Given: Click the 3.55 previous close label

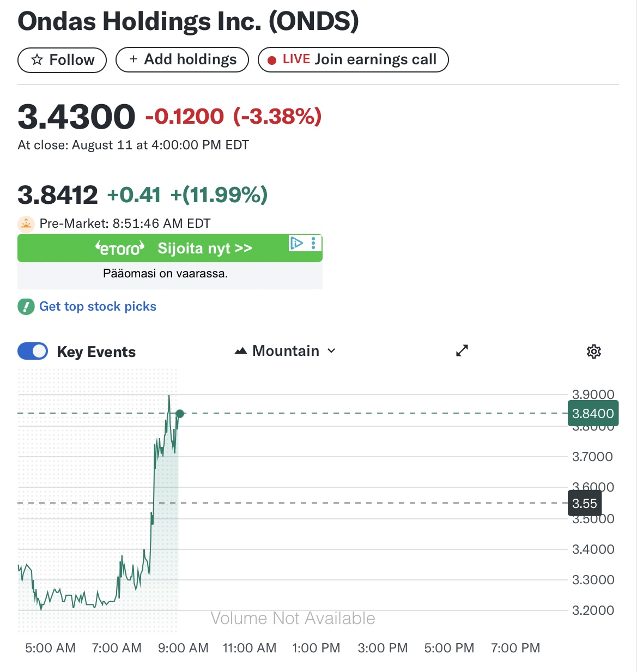Looking at the screenshot, I should [x=585, y=503].
